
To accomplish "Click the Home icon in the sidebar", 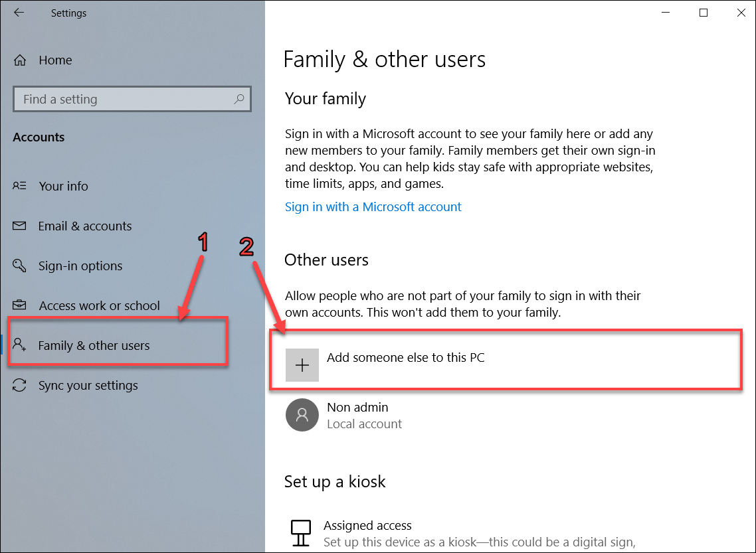I will [x=21, y=60].
